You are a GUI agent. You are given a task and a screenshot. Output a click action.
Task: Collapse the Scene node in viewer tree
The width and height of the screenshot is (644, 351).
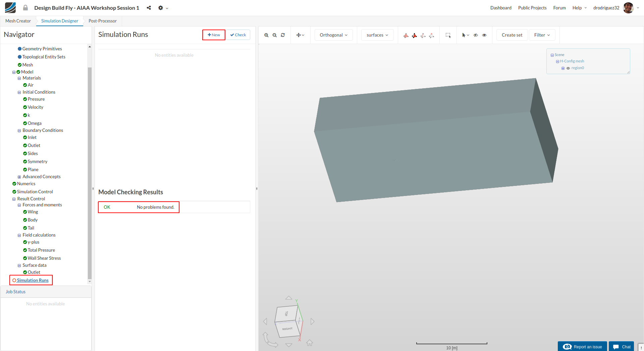552,55
